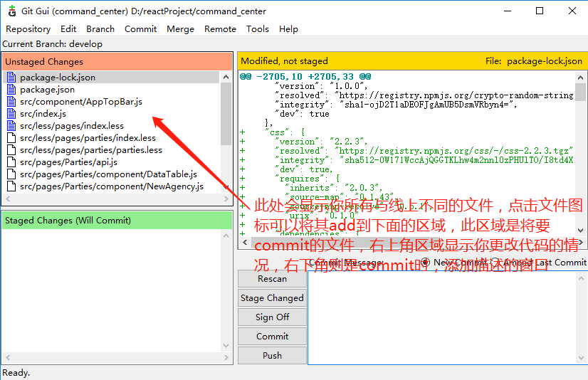This screenshot has height=380, width=588.
Task: Select src/pages/Parties/component/DataTable.js name
Action: 108,174
